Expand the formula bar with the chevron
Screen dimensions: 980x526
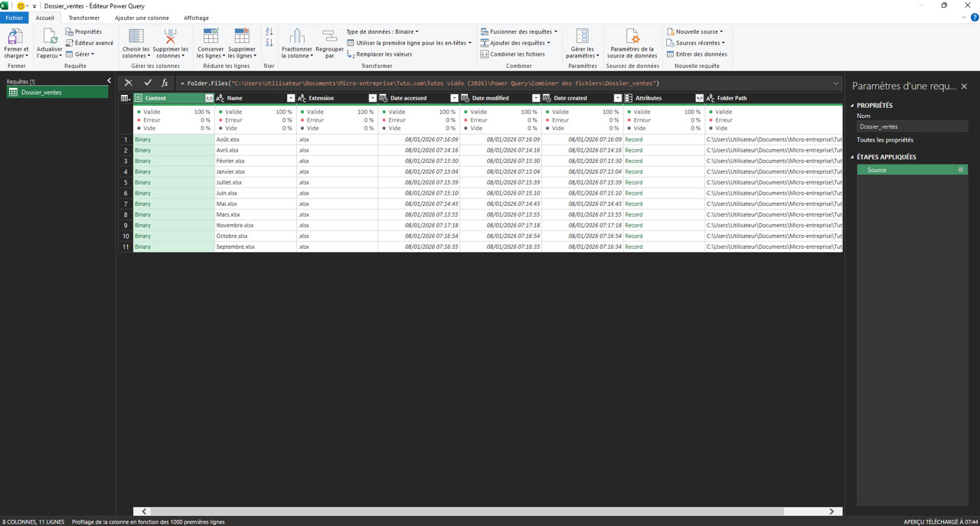point(835,83)
